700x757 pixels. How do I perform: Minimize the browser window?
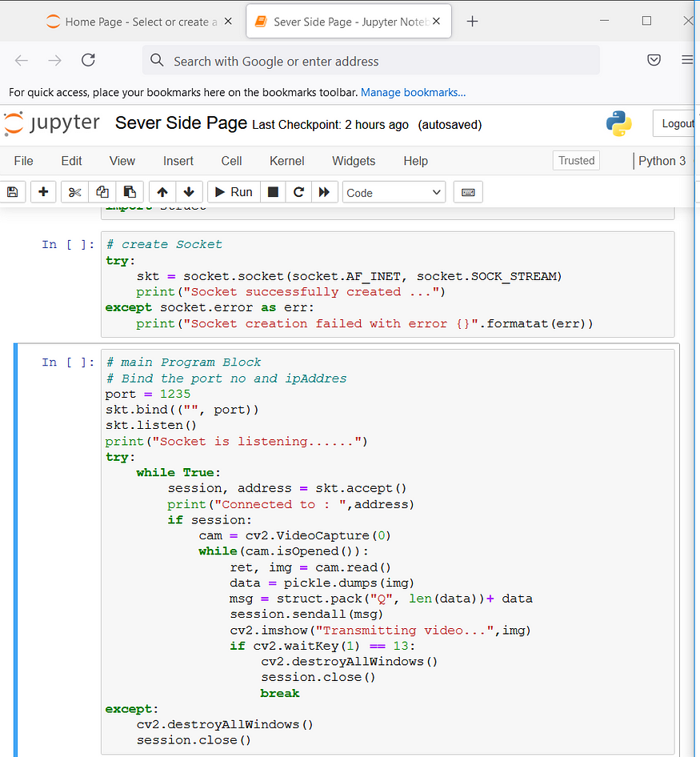[604, 20]
